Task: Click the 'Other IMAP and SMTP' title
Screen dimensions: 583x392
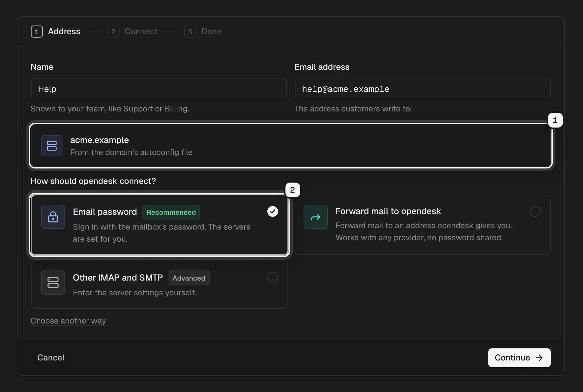Action: click(118, 278)
